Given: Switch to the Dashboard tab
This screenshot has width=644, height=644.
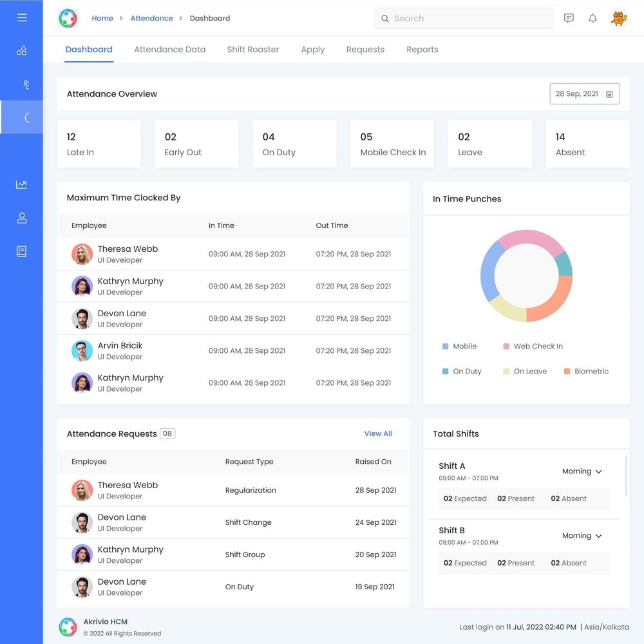Looking at the screenshot, I should (x=89, y=50).
